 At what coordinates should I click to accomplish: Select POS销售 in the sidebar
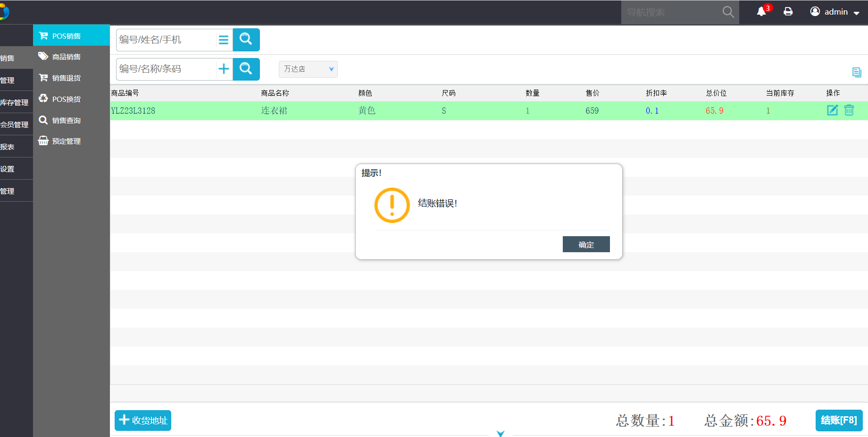click(x=66, y=36)
